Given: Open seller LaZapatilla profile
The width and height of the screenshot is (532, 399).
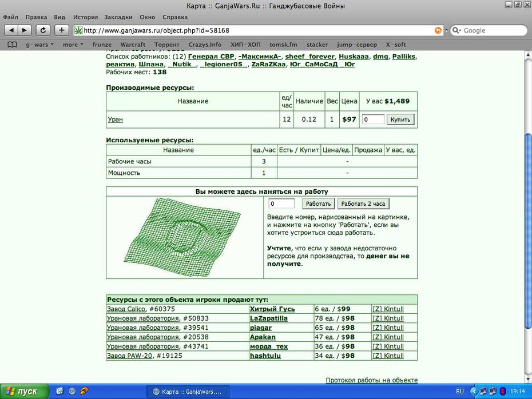Looking at the screenshot, I should [269, 318].
